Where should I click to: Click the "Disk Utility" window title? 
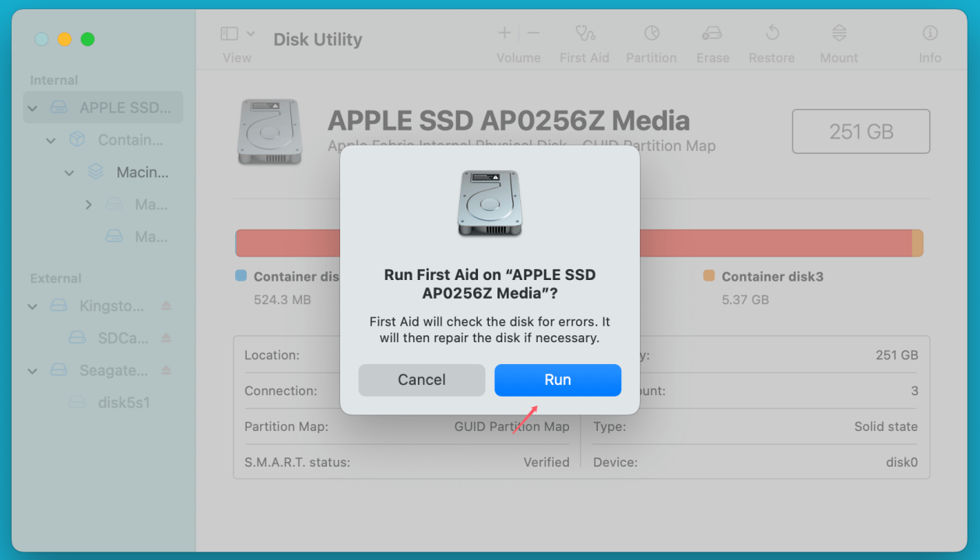[318, 40]
